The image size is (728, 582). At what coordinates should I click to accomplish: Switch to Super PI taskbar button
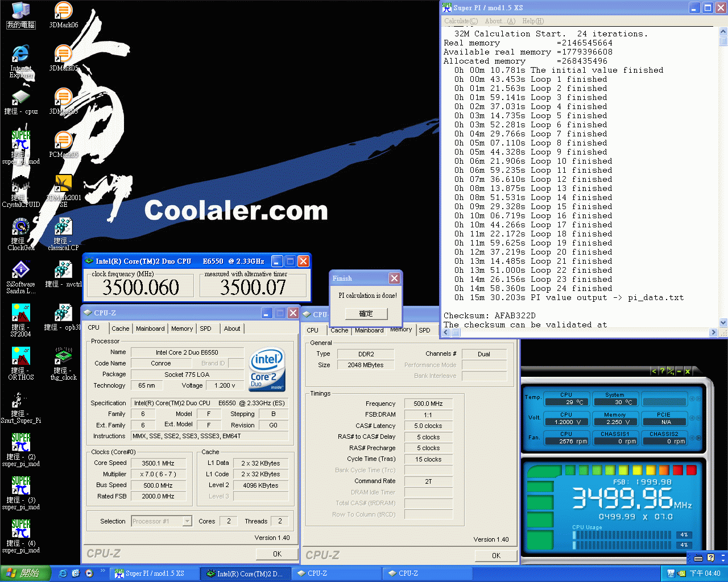pos(155,573)
